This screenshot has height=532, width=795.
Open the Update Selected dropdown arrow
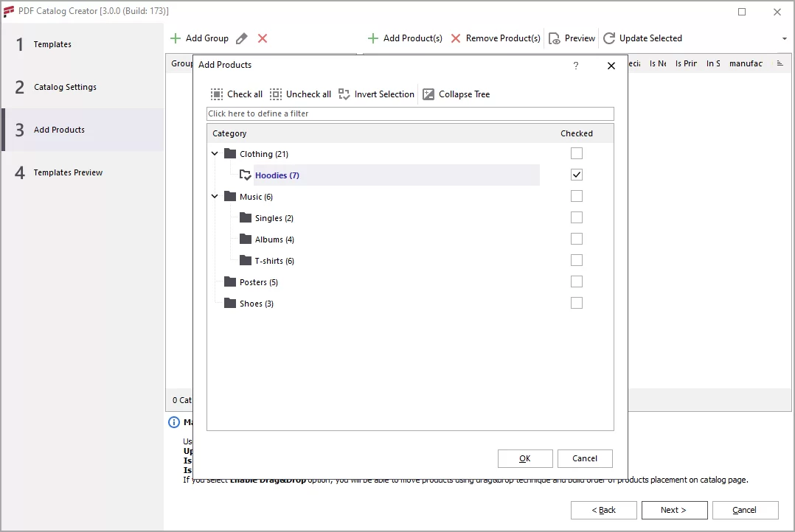click(786, 38)
